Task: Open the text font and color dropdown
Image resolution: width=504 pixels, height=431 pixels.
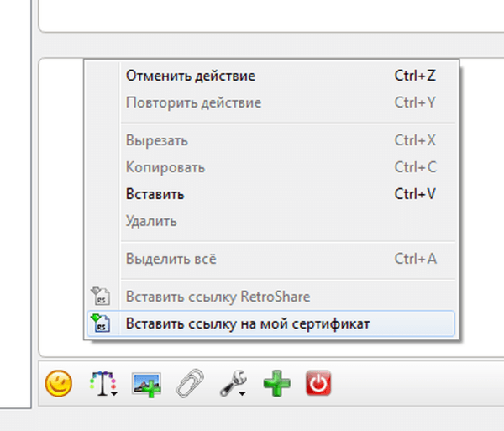Action: click(102, 384)
